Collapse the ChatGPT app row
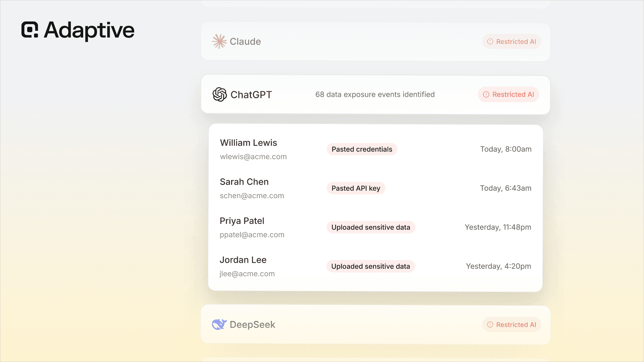 [375, 95]
